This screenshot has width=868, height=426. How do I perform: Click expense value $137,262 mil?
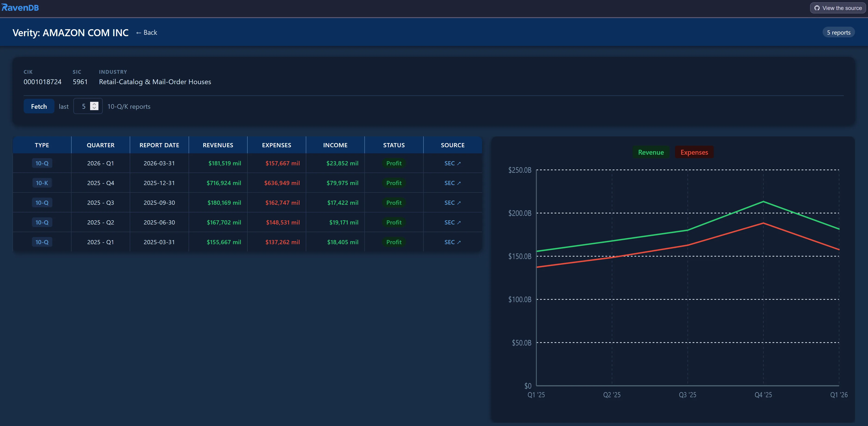point(282,242)
